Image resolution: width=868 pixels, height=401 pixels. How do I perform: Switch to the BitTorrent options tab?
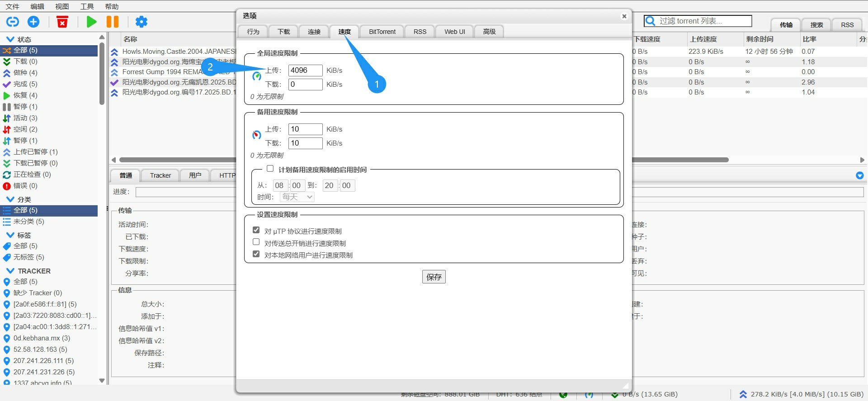point(382,32)
